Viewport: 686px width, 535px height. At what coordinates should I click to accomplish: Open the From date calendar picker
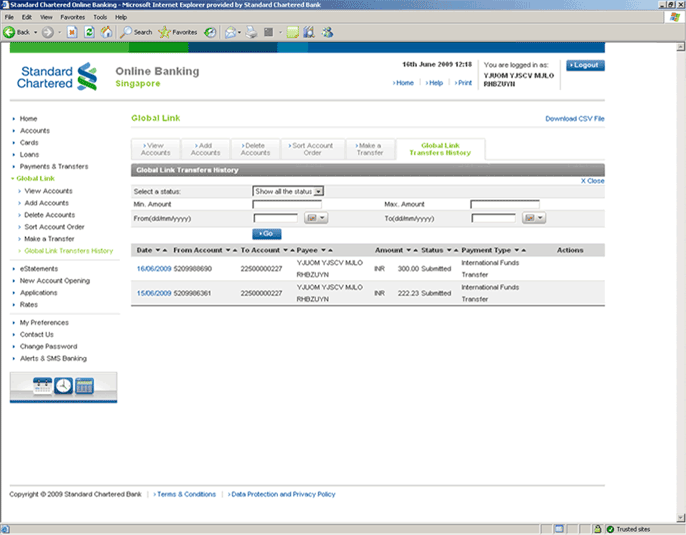316,218
